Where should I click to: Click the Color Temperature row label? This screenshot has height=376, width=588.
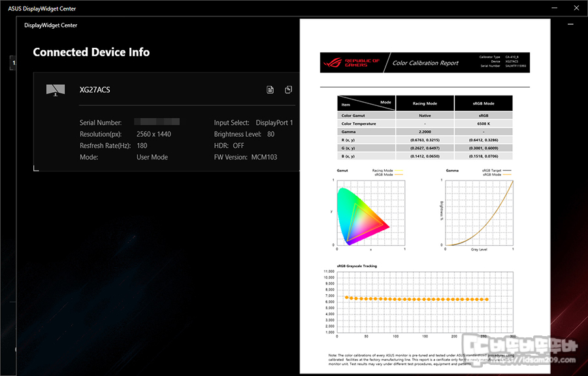click(366, 124)
